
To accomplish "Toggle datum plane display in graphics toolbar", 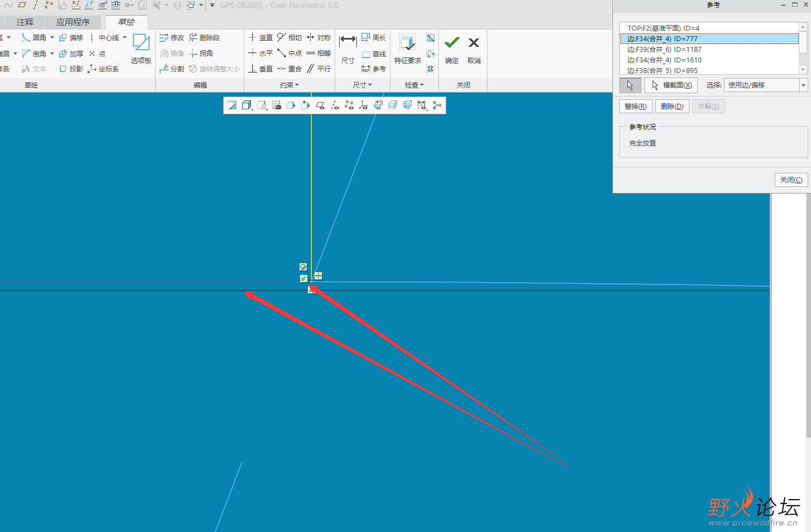I will coord(320,105).
